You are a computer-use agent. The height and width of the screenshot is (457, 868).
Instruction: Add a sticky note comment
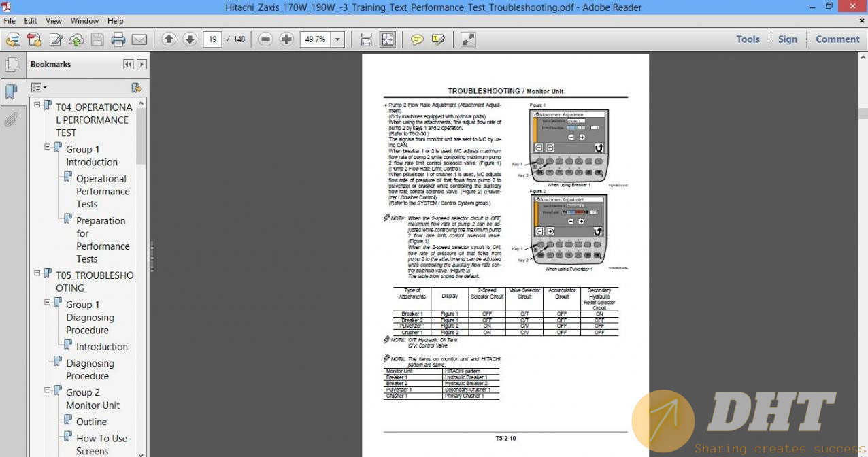[417, 39]
